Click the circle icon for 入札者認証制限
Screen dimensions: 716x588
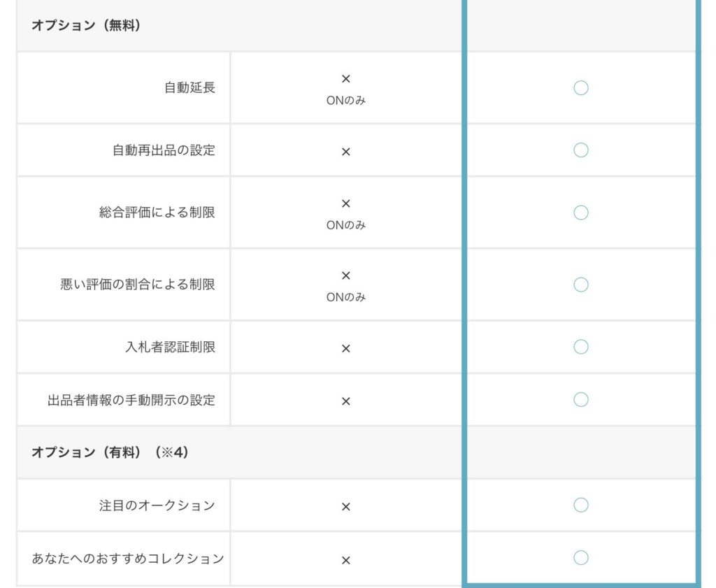(580, 347)
